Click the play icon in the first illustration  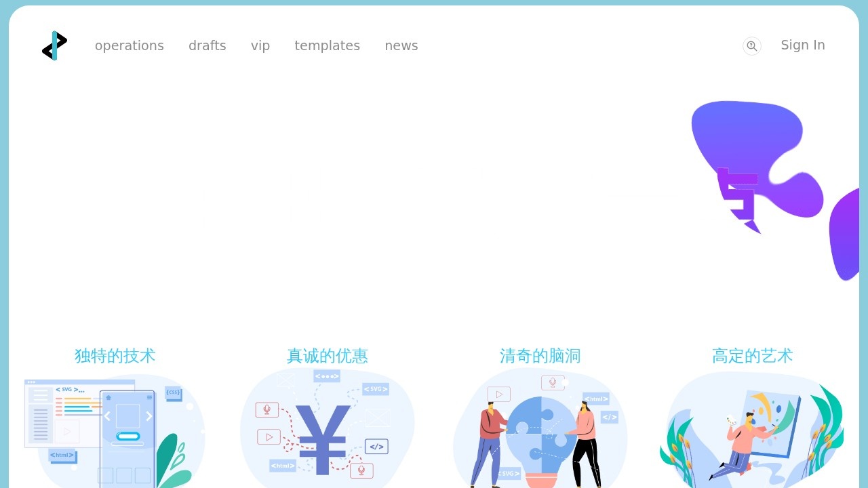(x=66, y=431)
